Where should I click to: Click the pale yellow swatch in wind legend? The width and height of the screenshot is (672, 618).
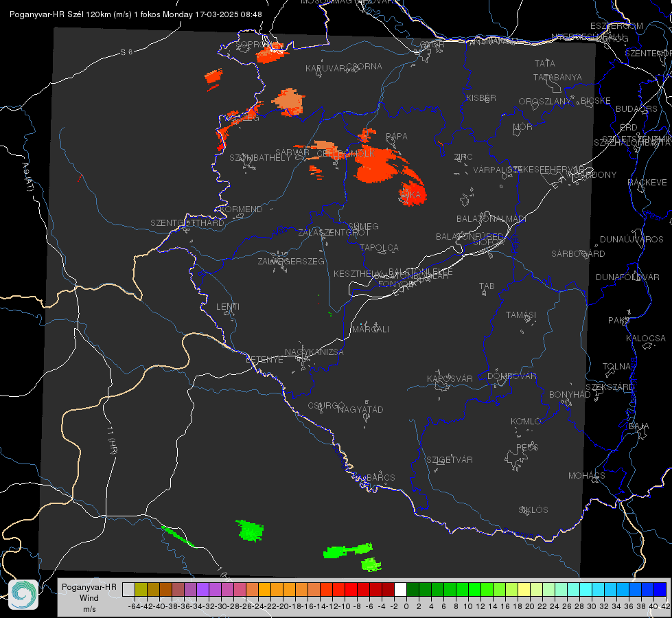(x=524, y=589)
